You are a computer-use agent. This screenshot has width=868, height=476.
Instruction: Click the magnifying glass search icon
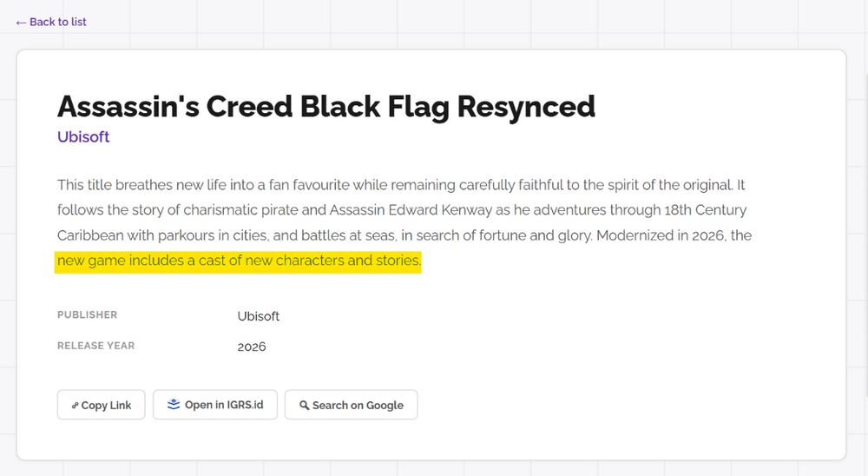(304, 406)
